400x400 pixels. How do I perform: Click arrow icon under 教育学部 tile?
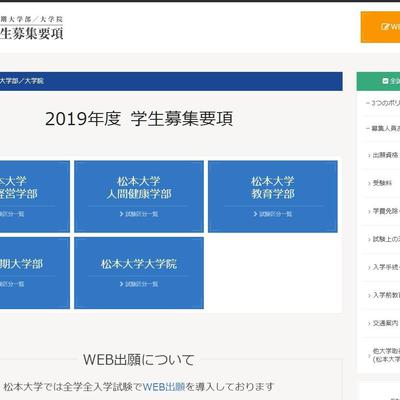pyautogui.click(x=255, y=214)
